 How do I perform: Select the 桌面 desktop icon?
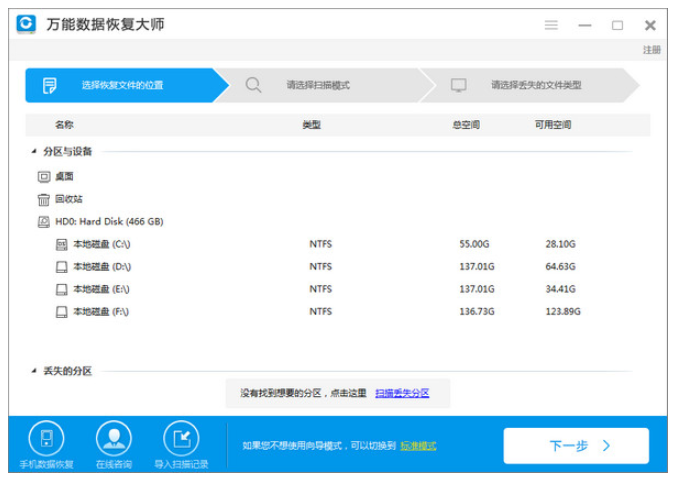44,176
